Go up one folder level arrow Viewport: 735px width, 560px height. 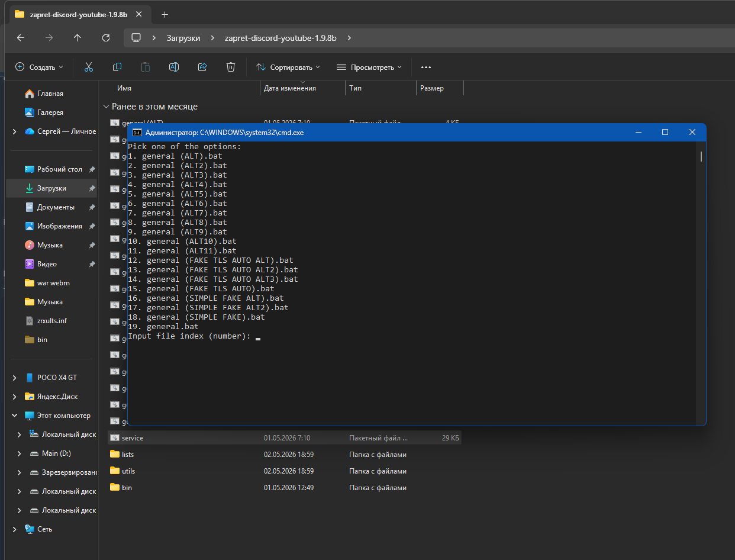coord(78,37)
